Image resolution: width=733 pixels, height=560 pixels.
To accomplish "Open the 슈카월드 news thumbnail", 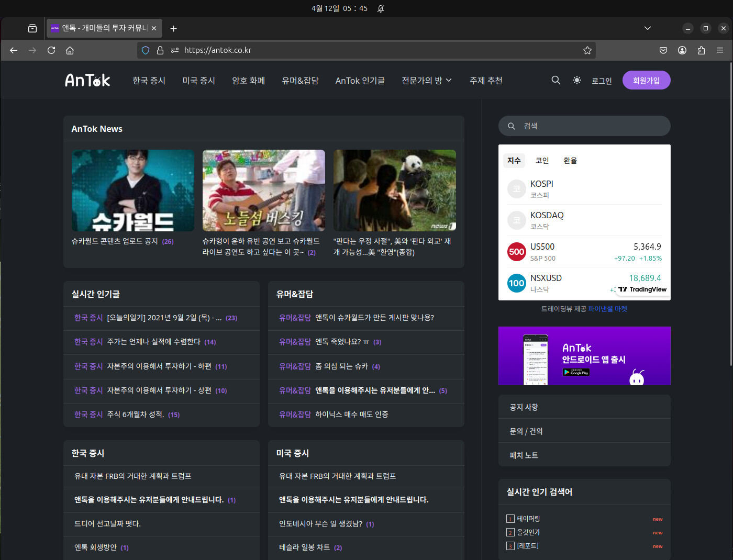I will [x=133, y=191].
